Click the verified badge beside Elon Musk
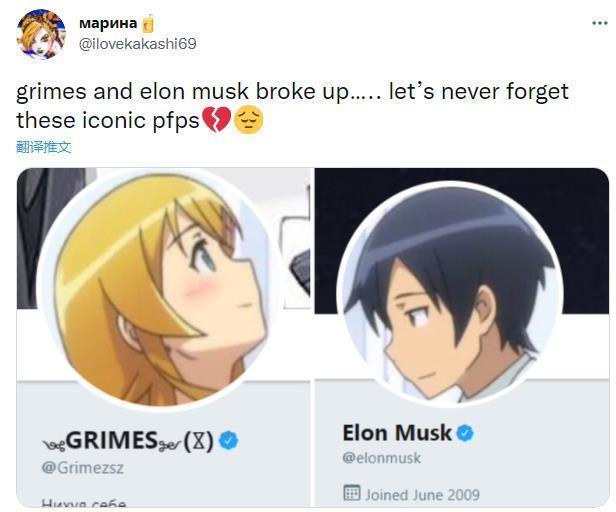Image resolution: width=616 pixels, height=512 pixels. coord(465,433)
